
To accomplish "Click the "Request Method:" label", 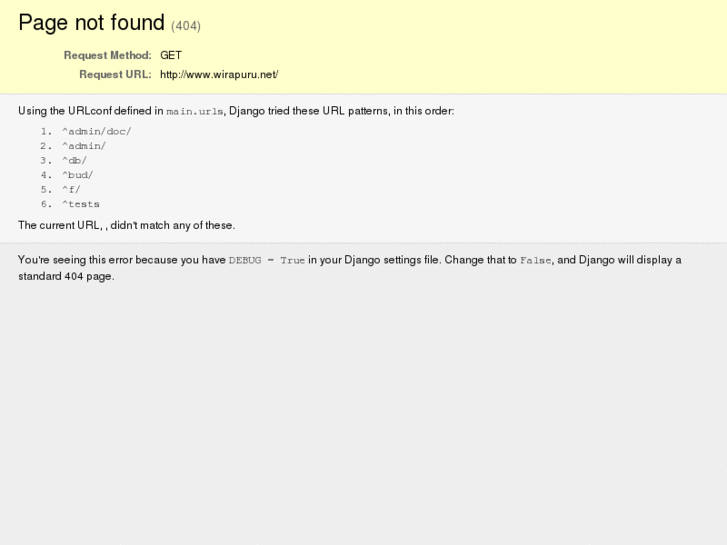I will pos(107,56).
